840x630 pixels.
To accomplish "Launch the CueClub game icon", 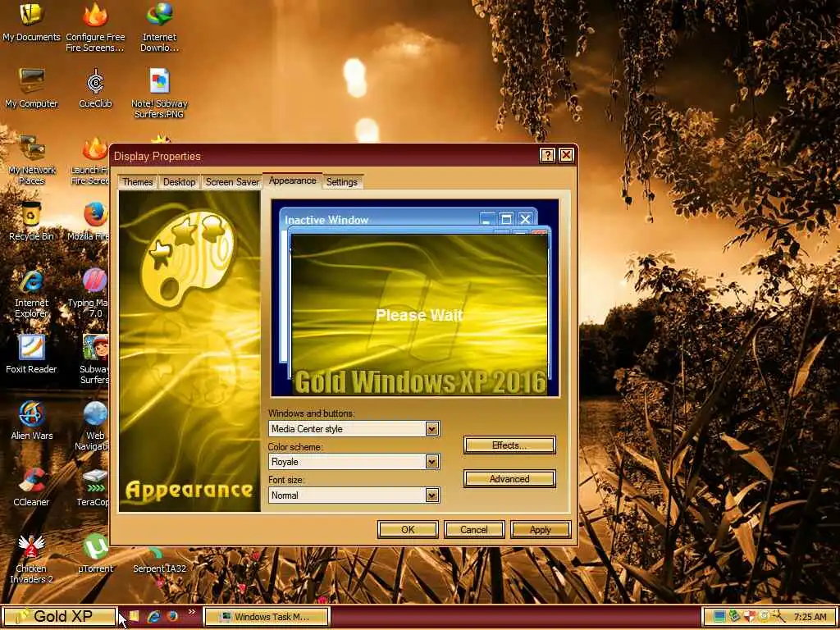I will (95, 89).
